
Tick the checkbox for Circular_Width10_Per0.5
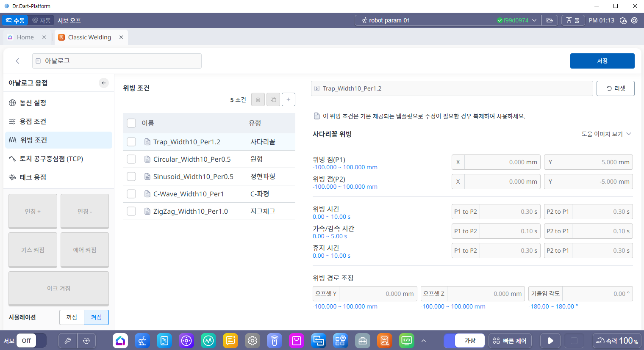131,159
